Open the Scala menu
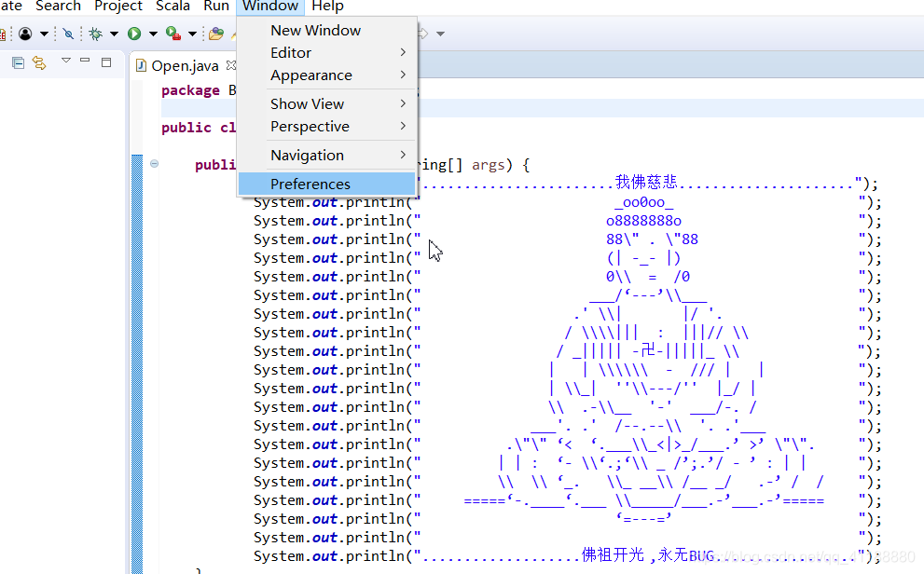The image size is (924, 574). coord(172,7)
